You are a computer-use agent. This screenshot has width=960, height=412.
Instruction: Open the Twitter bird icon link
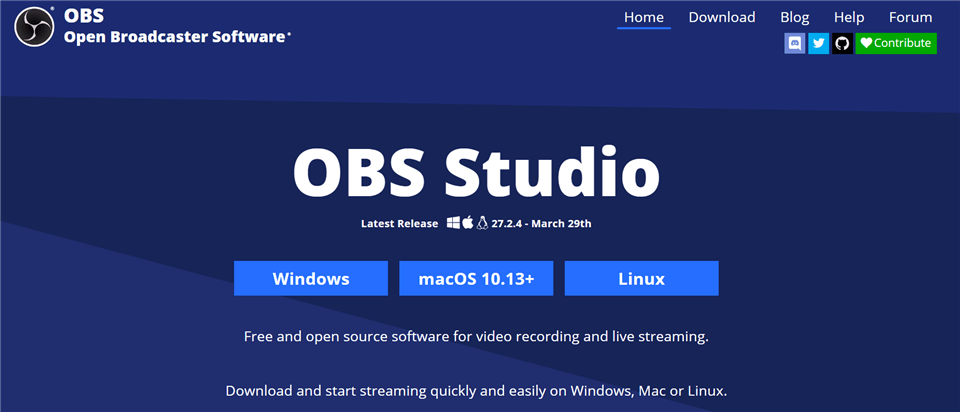tap(819, 43)
